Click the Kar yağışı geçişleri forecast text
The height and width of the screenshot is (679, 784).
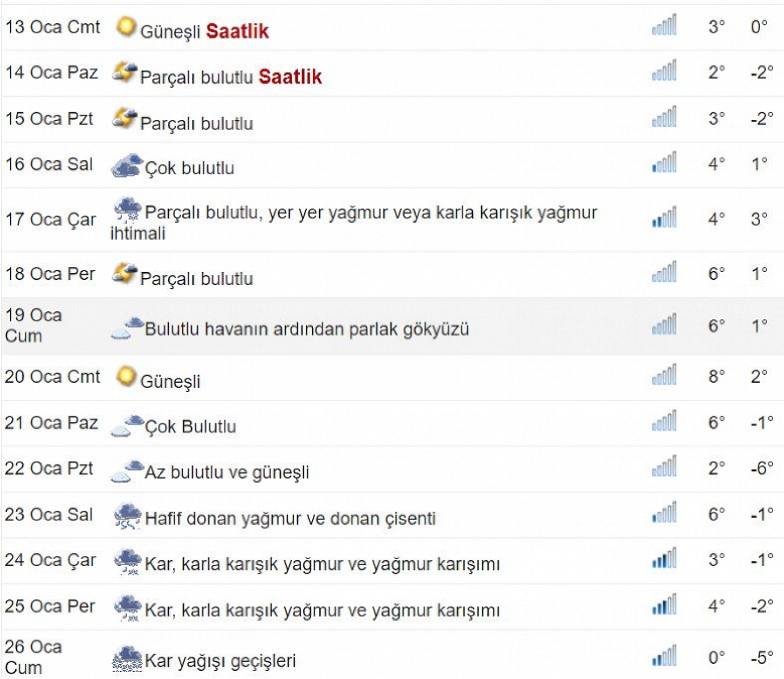220,661
